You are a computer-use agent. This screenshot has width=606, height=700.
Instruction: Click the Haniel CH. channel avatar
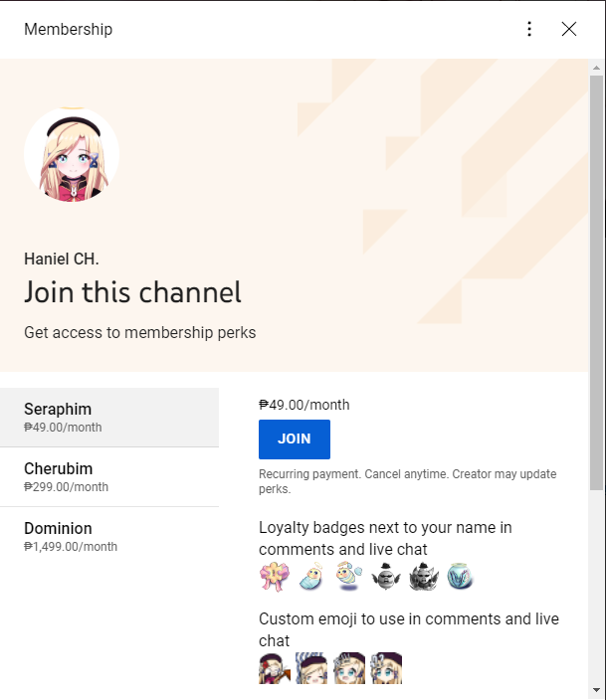pos(72,154)
